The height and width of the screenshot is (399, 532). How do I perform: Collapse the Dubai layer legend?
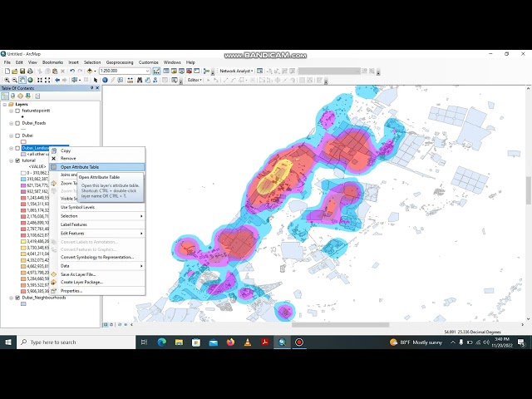(11, 135)
